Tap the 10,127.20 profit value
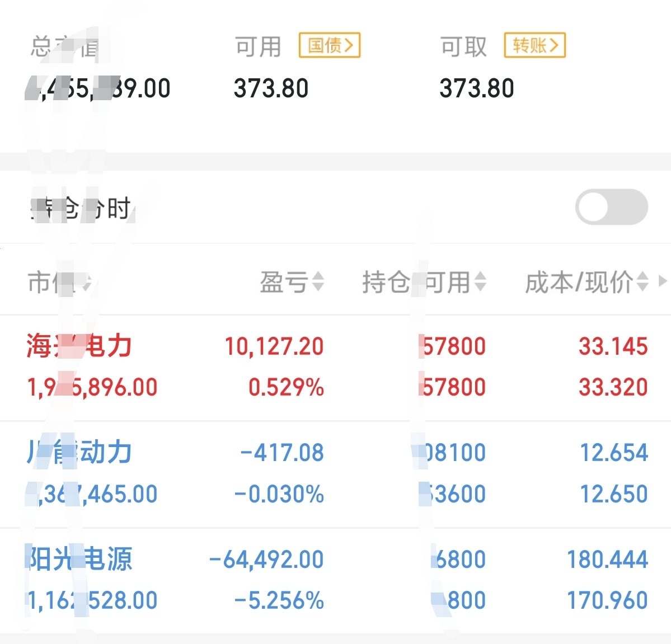This screenshot has height=644, width=671. point(274,346)
